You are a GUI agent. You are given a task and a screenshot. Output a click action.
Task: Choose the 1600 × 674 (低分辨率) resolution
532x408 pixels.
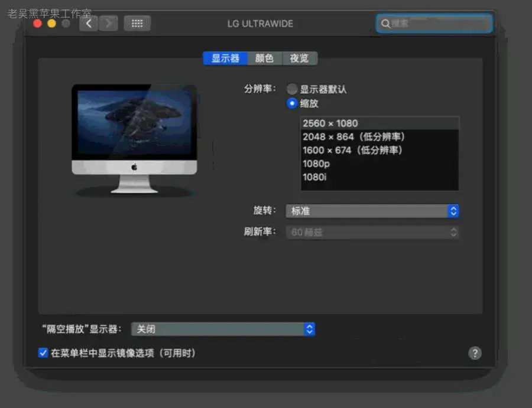point(379,150)
